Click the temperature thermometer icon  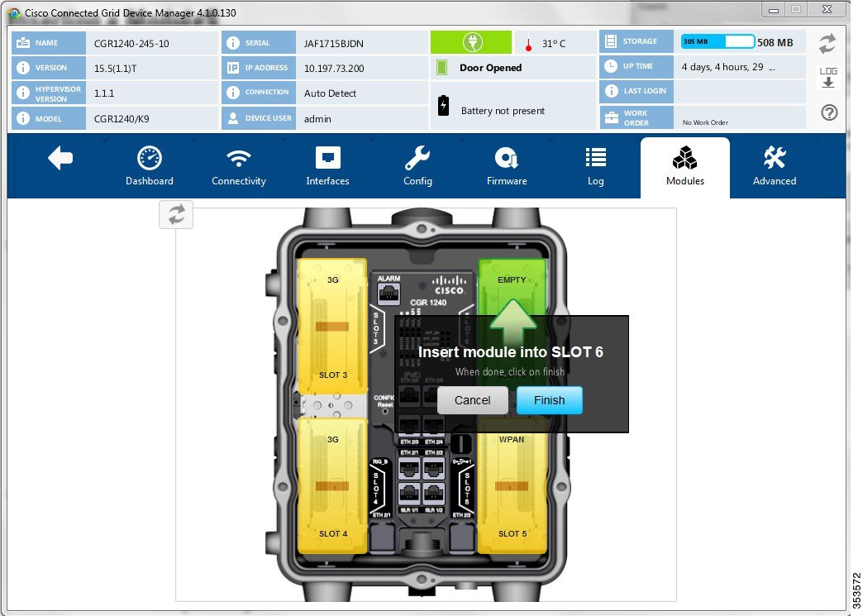[528, 44]
